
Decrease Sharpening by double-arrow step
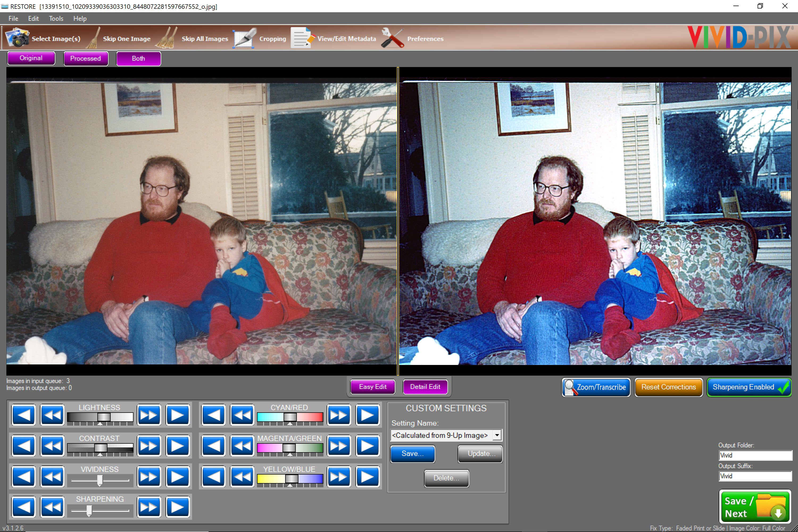pyautogui.click(x=52, y=507)
